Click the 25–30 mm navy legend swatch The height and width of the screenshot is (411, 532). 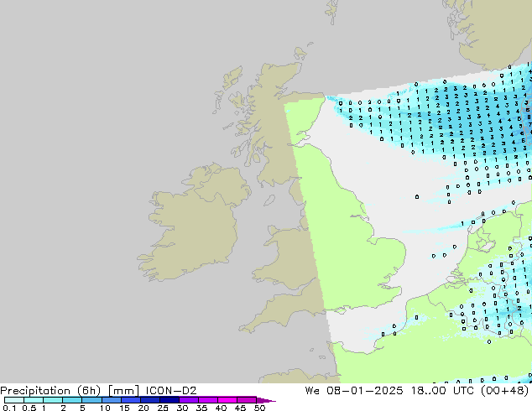(x=169, y=400)
